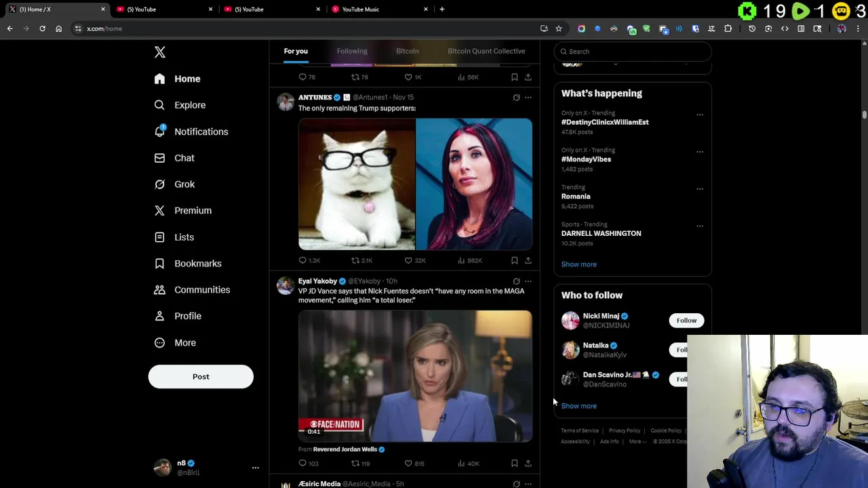The image size is (868, 488).
Task: Open Premium from the sidebar
Action: (x=183, y=211)
